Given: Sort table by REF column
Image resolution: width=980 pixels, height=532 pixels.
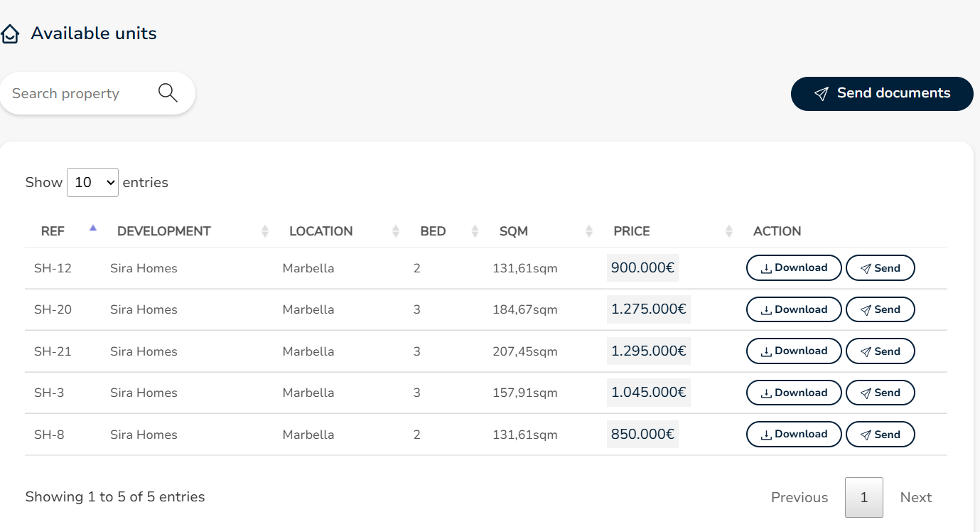Looking at the screenshot, I should (x=53, y=231).
